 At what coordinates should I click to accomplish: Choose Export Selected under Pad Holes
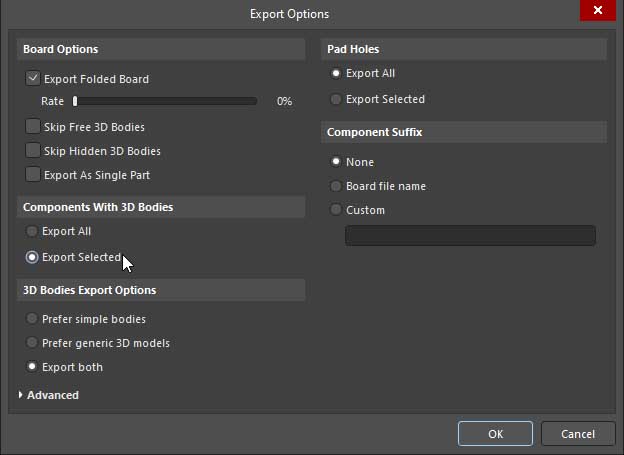click(336, 99)
